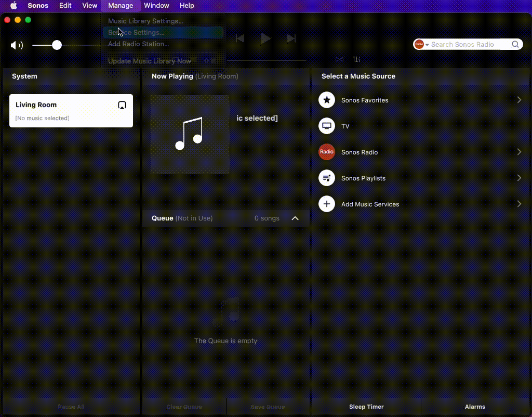Image resolution: width=532 pixels, height=417 pixels.
Task: Expand Add Music Services chevron
Action: [x=519, y=204]
